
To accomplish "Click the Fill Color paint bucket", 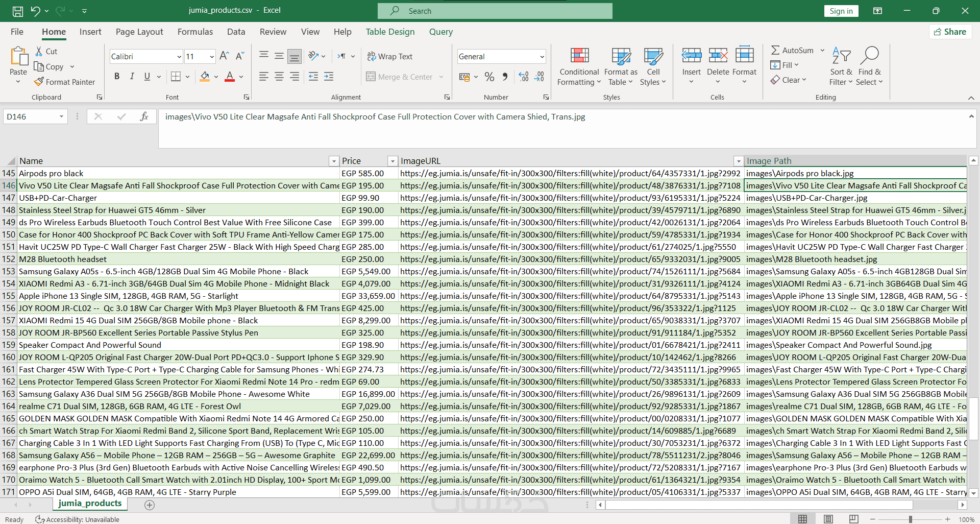I will coord(205,77).
